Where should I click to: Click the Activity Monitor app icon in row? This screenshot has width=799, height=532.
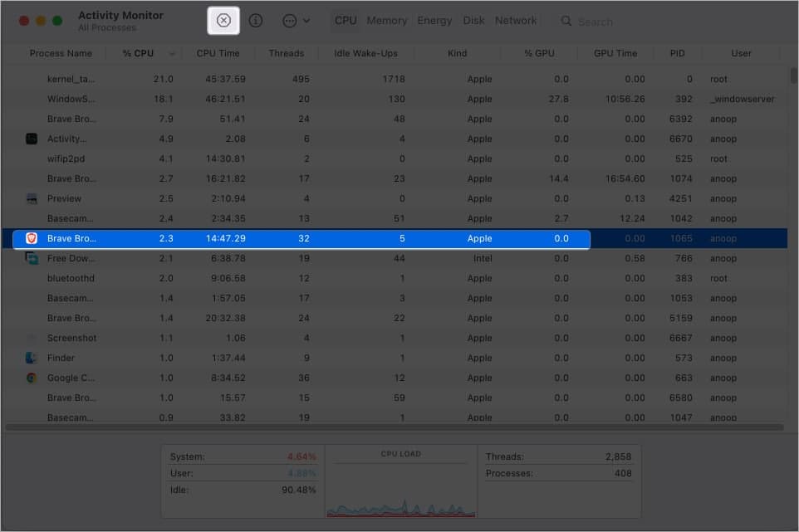click(x=32, y=139)
